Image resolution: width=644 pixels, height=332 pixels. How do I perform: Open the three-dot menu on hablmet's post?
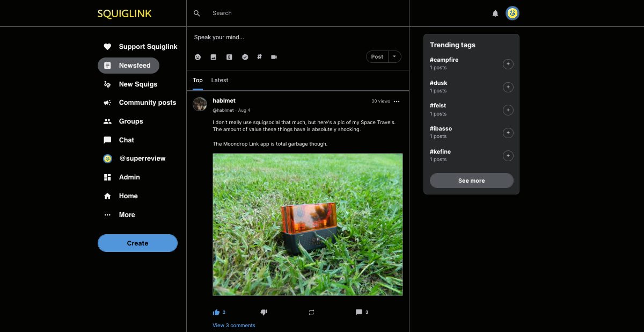[x=397, y=101]
